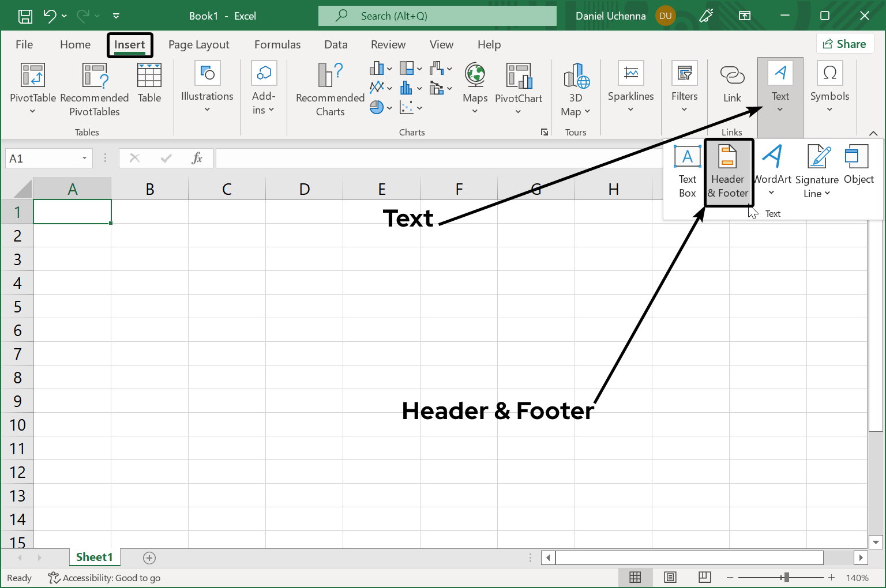The width and height of the screenshot is (886, 588).
Task: Open the Formulas tab
Action: [277, 44]
